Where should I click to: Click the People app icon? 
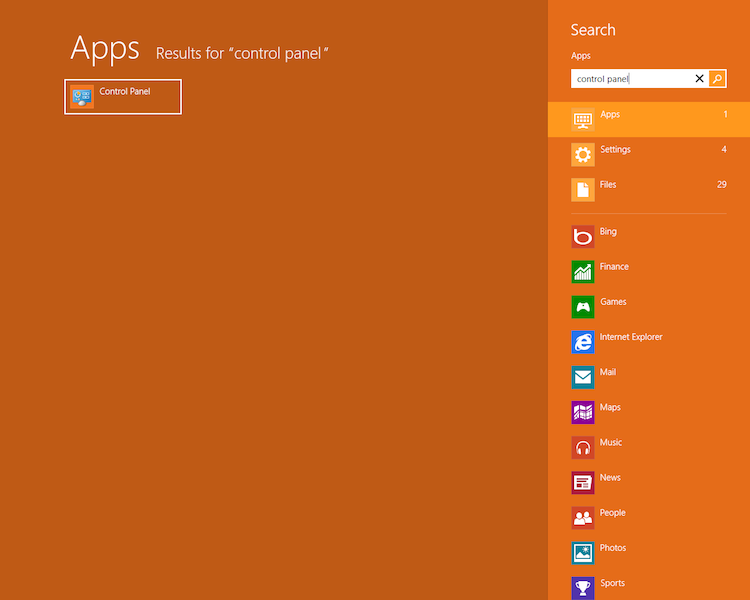[583, 518]
